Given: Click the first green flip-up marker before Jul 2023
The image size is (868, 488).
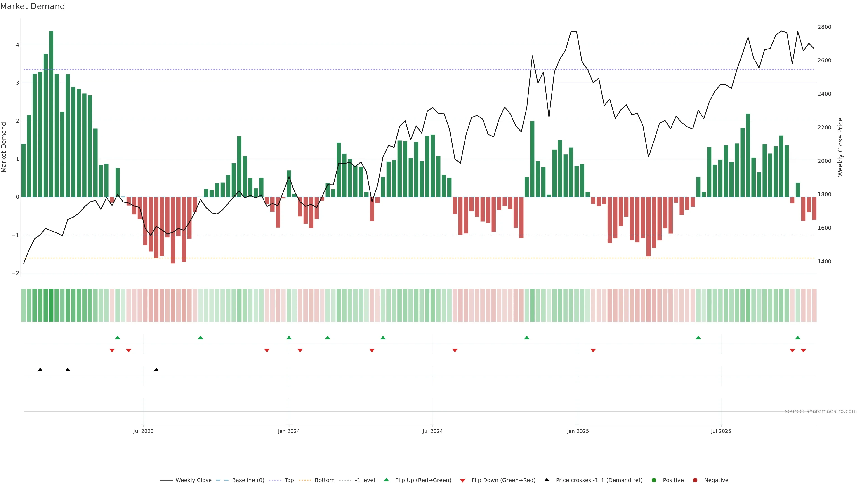Looking at the screenshot, I should [118, 338].
